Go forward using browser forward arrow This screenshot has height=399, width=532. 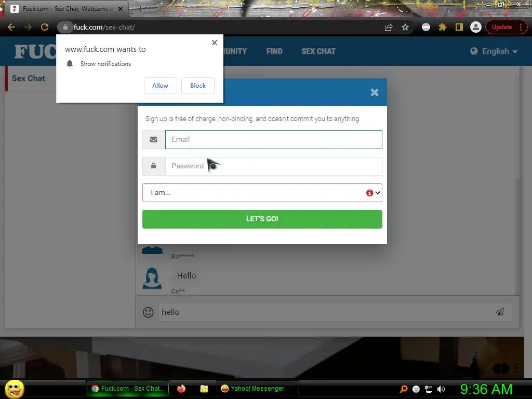click(28, 27)
